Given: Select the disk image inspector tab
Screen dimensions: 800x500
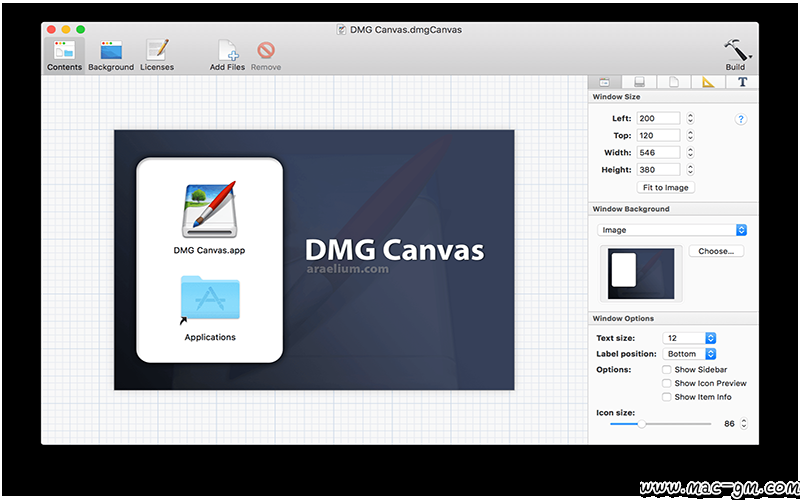Looking at the screenshot, I should point(639,82).
